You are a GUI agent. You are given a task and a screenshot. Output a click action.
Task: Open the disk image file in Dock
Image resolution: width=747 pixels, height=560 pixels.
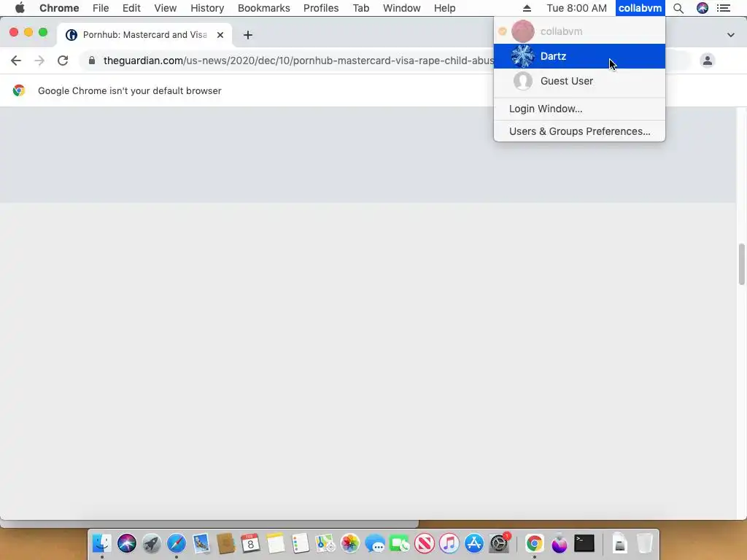[x=619, y=543]
